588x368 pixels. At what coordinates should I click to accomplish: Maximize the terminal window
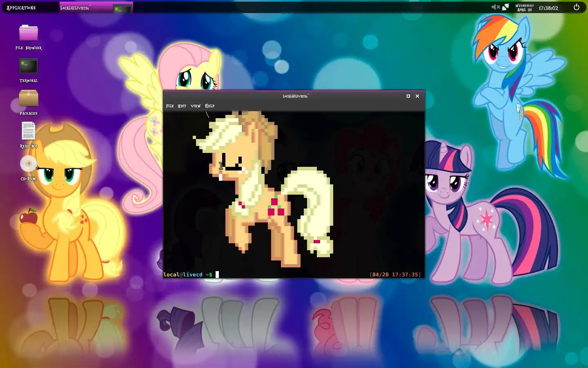click(x=408, y=96)
